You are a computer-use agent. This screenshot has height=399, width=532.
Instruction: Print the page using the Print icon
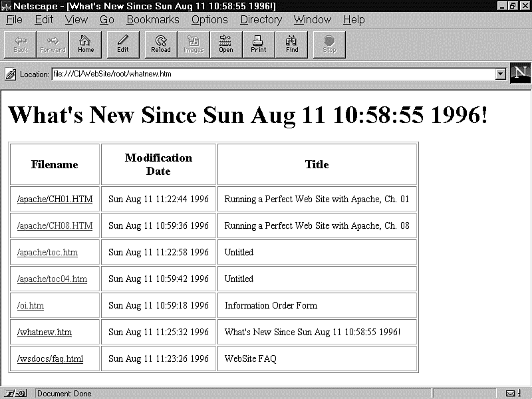(259, 44)
